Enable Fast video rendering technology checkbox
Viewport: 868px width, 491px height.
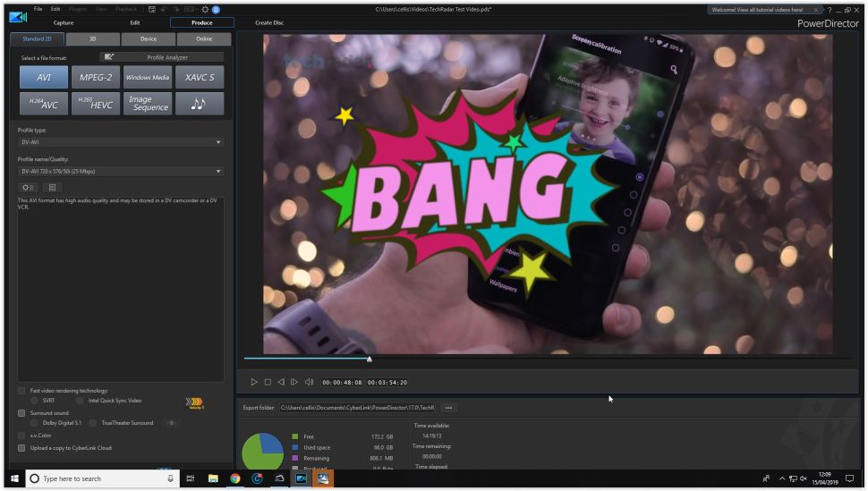click(21, 391)
